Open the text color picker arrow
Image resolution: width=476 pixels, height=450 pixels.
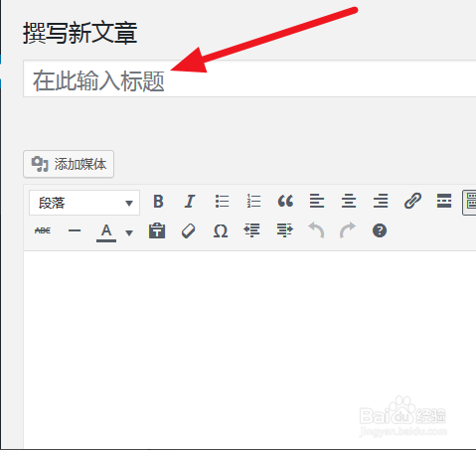coord(129,232)
